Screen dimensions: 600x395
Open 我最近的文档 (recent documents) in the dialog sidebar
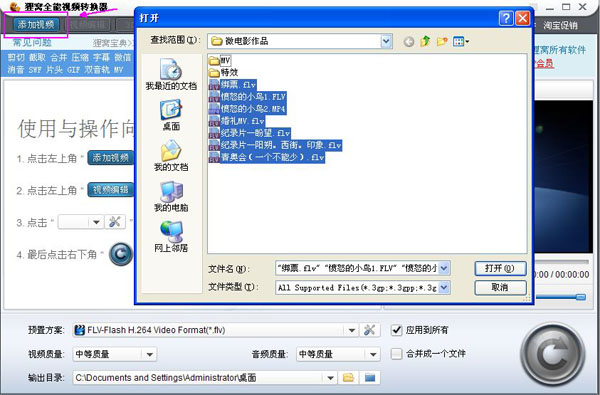click(171, 74)
